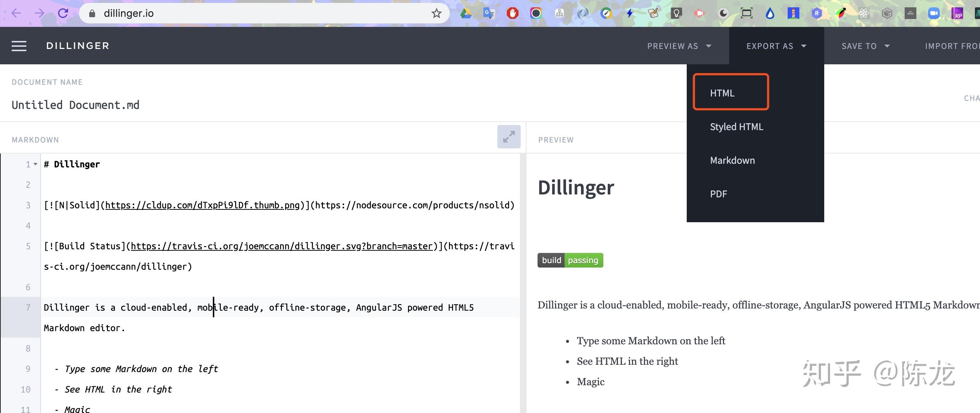Expand SAVE TO dropdown menu

coord(866,46)
